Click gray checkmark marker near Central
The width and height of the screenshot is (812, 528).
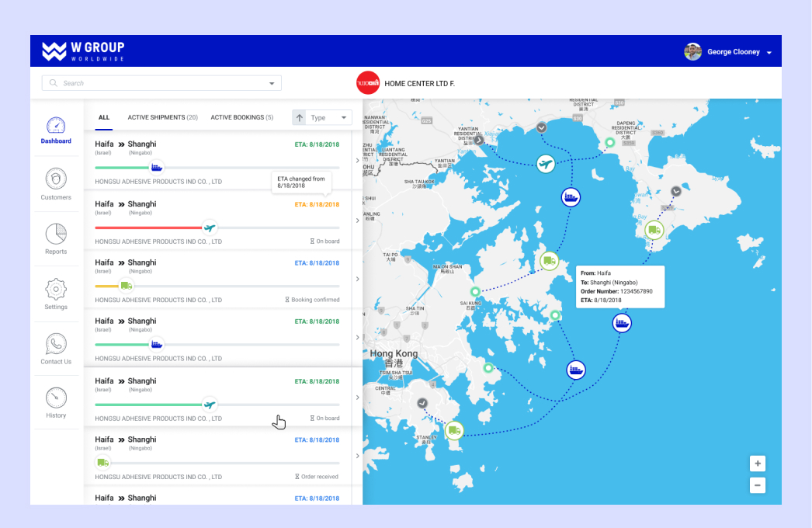pyautogui.click(x=422, y=403)
